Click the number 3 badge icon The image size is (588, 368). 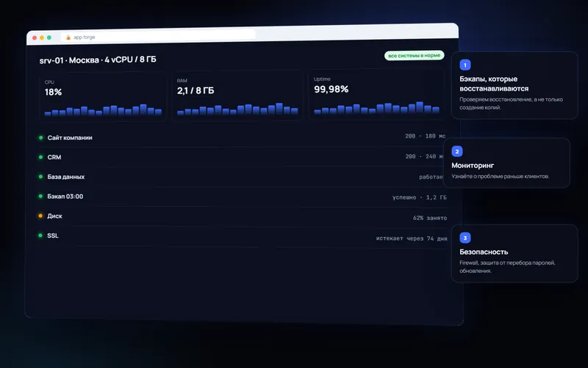465,238
